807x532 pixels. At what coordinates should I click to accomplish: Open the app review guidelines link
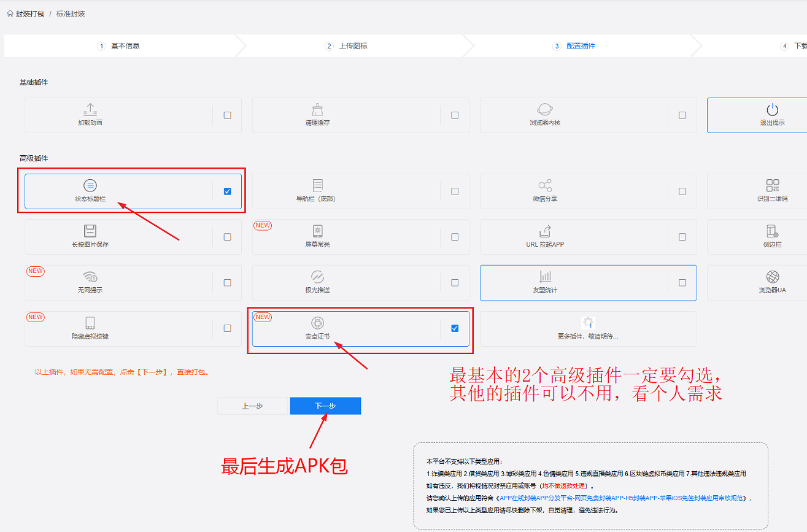pyautogui.click(x=623, y=498)
